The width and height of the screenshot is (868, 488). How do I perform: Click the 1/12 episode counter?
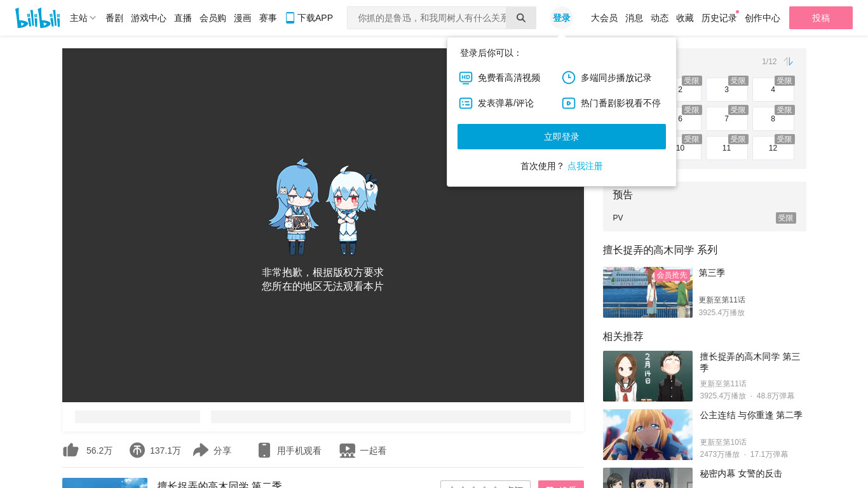point(769,62)
